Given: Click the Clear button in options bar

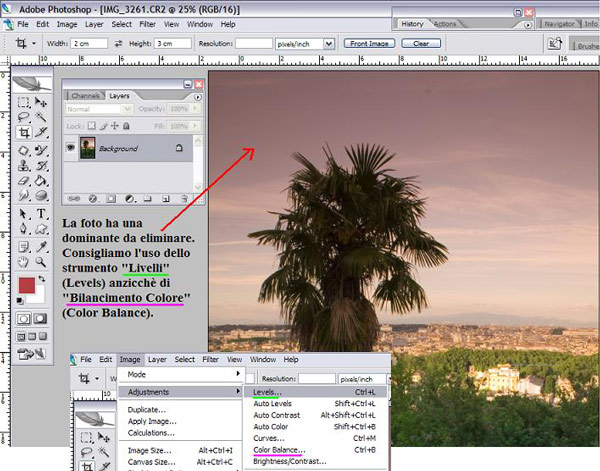Looking at the screenshot, I should 422,44.
